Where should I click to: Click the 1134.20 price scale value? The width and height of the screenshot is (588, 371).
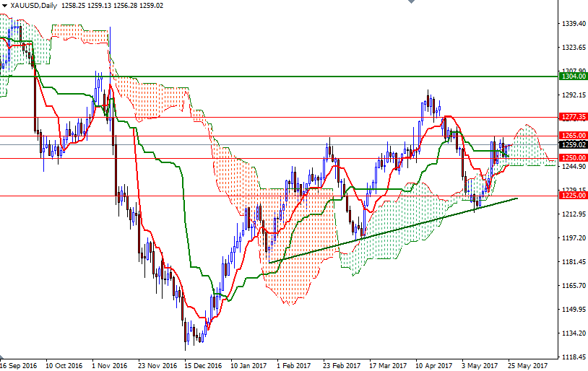(574, 333)
